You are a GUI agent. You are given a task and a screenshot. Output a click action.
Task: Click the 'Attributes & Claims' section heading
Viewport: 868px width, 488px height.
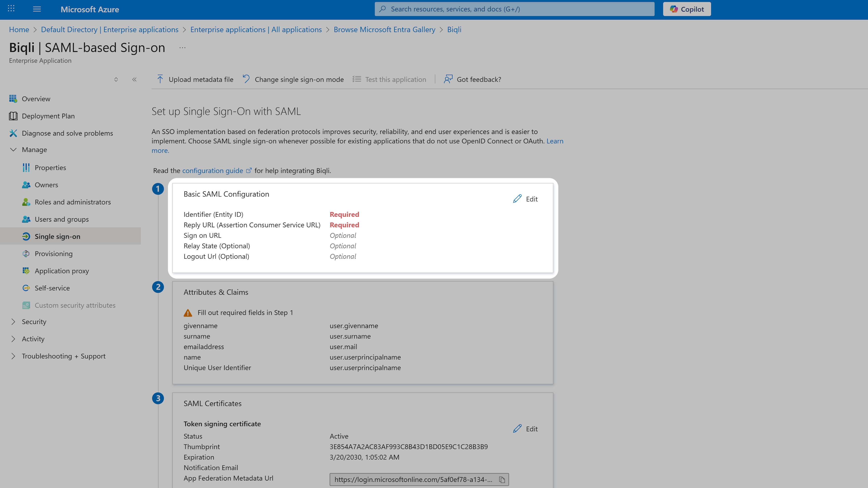point(216,292)
